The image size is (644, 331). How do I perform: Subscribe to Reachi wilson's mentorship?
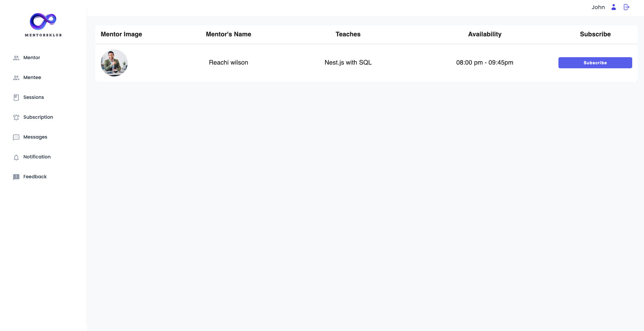click(x=595, y=63)
